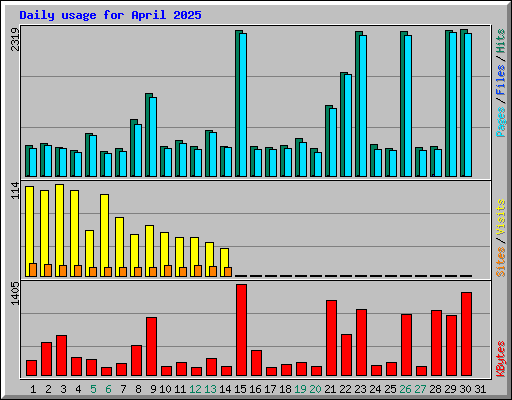Click the 'Sites / Visits' legend text
Image resolution: width=512 pixels, height=400 pixels.
pos(500,238)
